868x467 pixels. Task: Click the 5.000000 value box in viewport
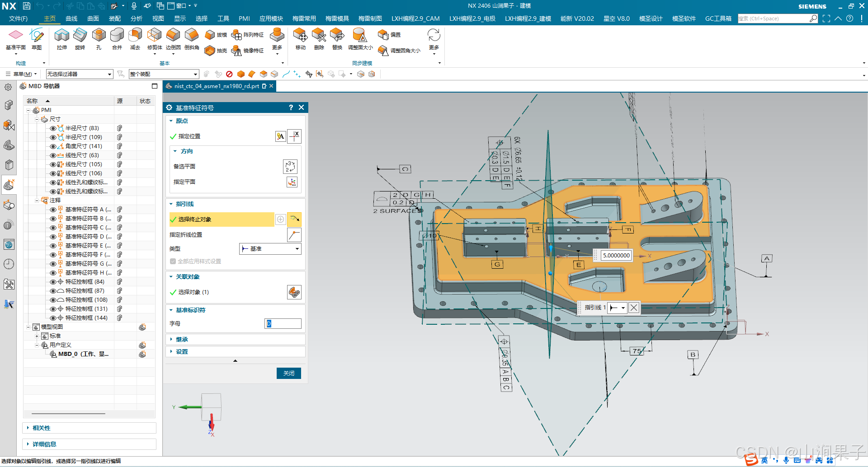(x=616, y=256)
